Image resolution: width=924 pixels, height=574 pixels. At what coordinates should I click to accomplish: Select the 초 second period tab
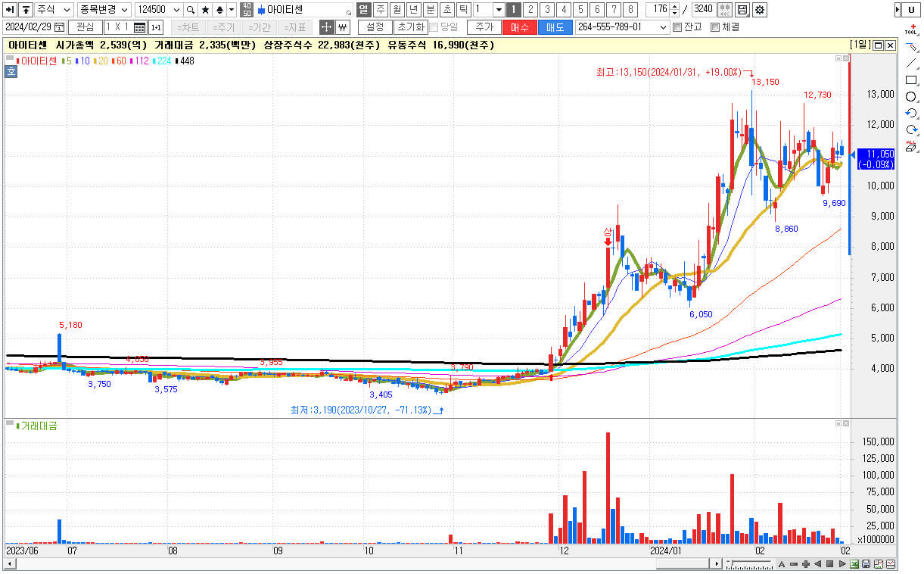pyautogui.click(x=447, y=10)
